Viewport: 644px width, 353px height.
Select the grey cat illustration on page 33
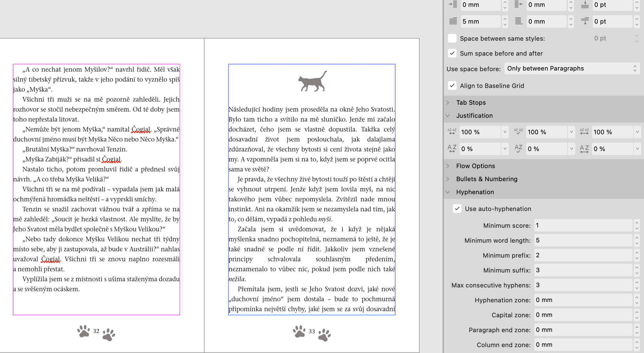tap(312, 81)
